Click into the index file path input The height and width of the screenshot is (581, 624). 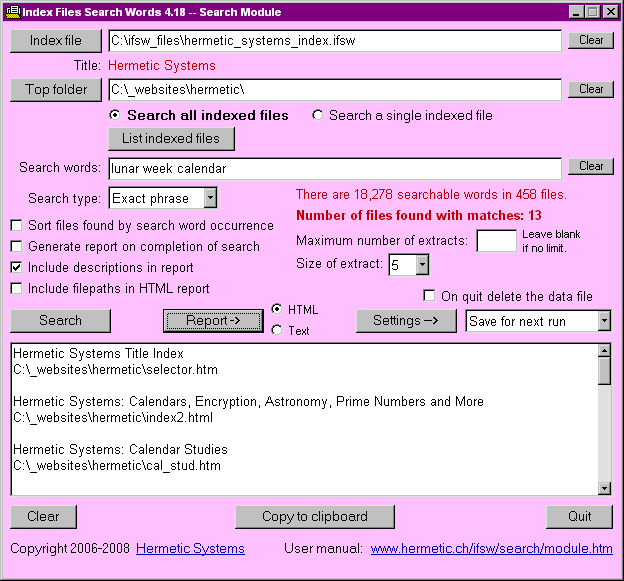[x=335, y=41]
